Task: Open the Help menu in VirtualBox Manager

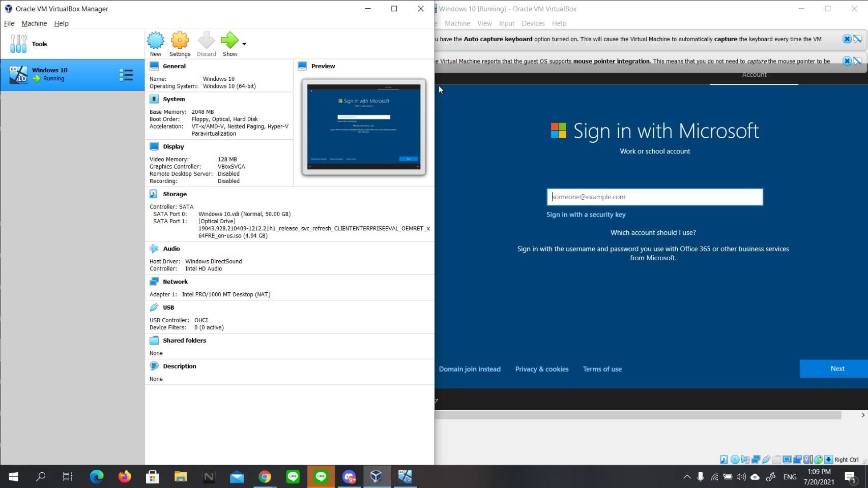Action: point(61,23)
